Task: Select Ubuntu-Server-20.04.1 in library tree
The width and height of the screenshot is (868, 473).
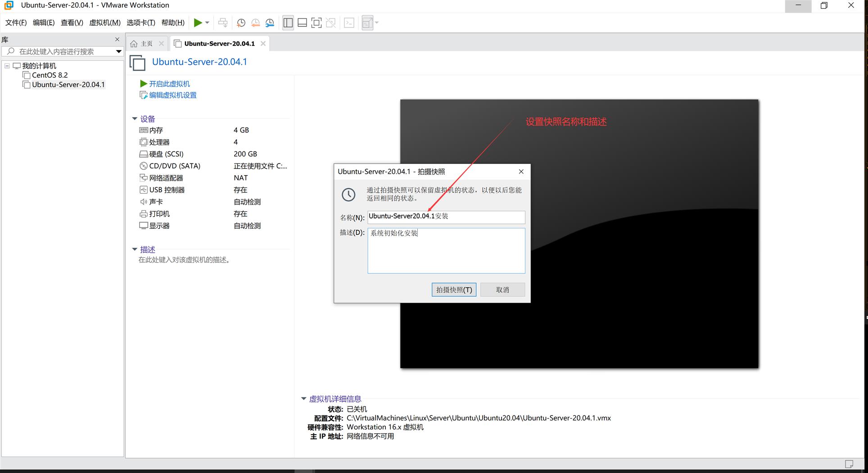Action: pos(68,85)
